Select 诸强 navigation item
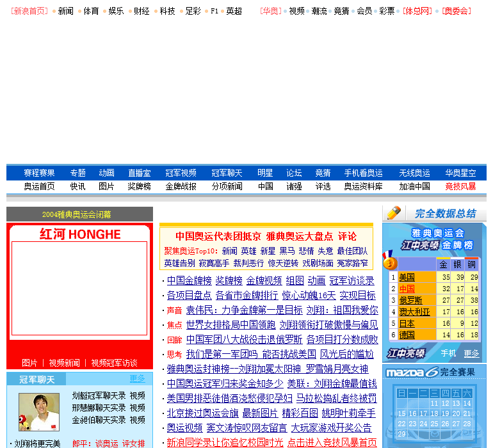493x448 pixels. point(294,186)
